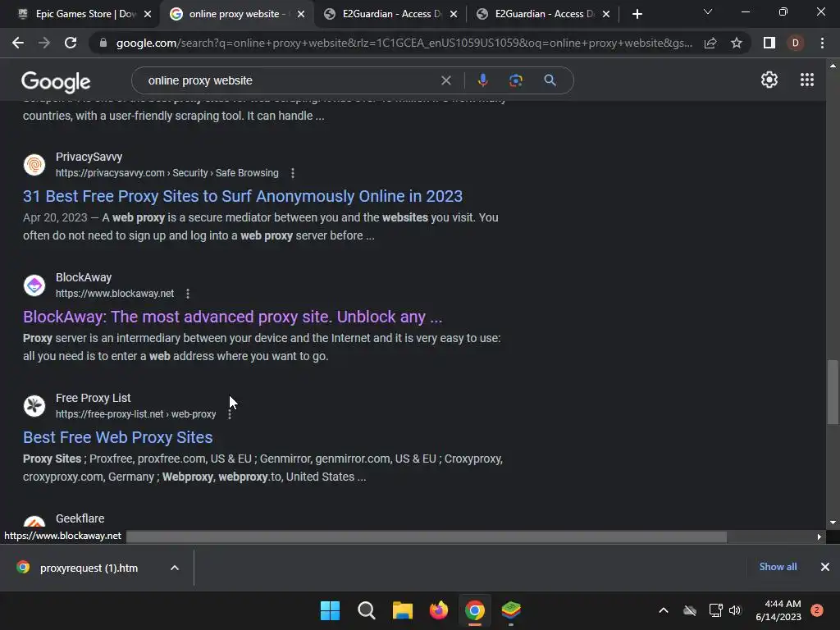
Task: View site information lock icon
Action: click(103, 43)
